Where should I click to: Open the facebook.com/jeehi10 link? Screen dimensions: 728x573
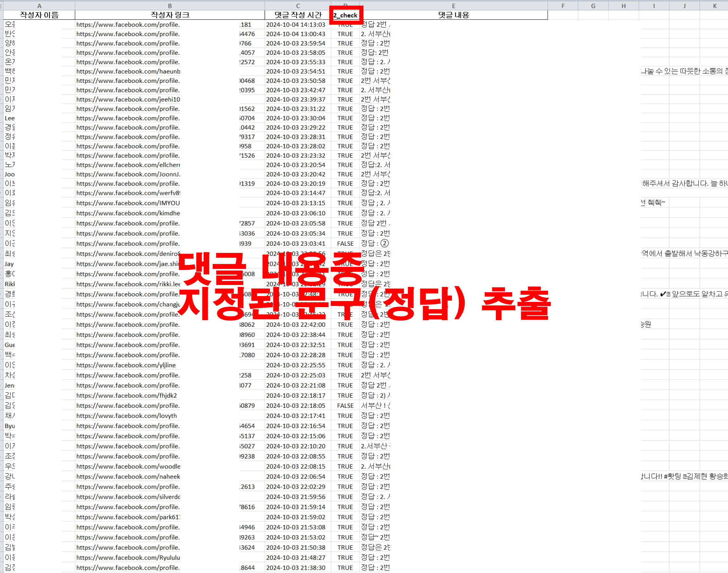pos(128,100)
